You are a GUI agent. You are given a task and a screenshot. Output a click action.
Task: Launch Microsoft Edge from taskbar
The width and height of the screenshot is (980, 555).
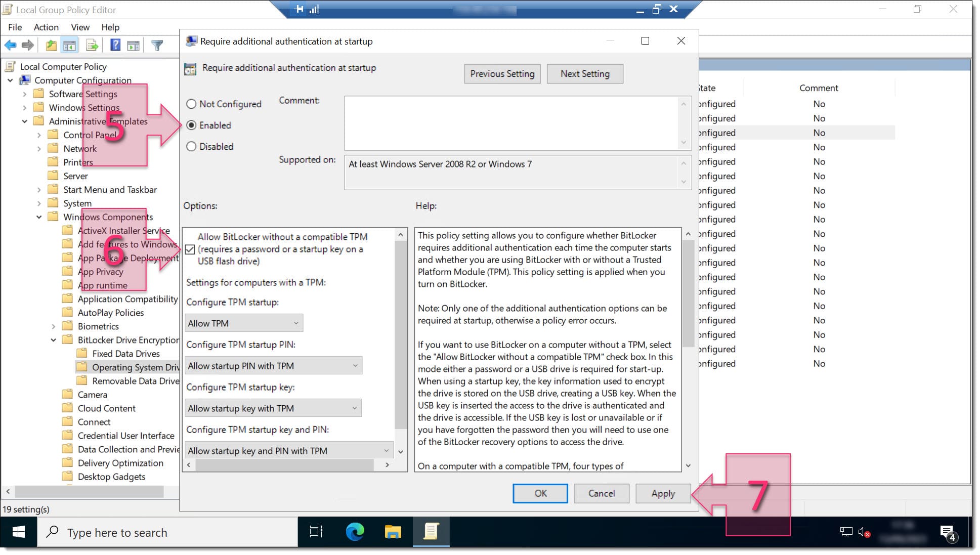(x=355, y=532)
